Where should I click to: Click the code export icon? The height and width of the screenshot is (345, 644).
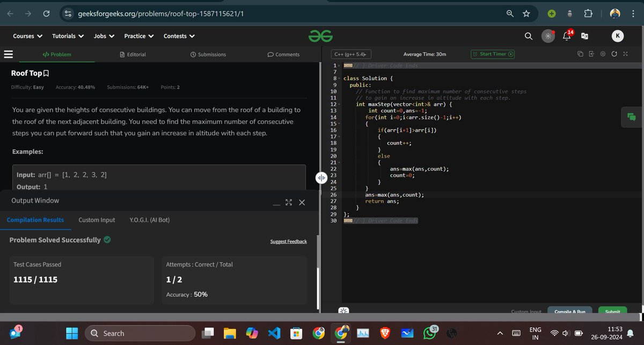click(x=591, y=54)
